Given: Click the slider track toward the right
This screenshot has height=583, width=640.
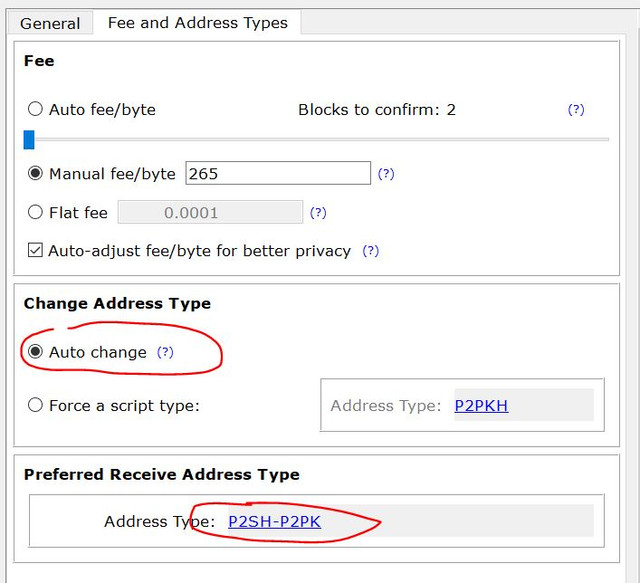Looking at the screenshot, I should click(490, 140).
